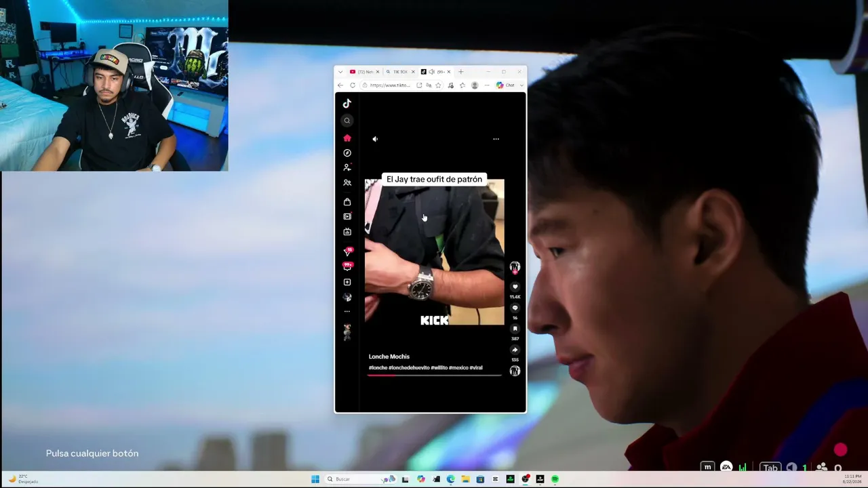
Task: Favorite this page with the star icon
Action: click(x=438, y=85)
